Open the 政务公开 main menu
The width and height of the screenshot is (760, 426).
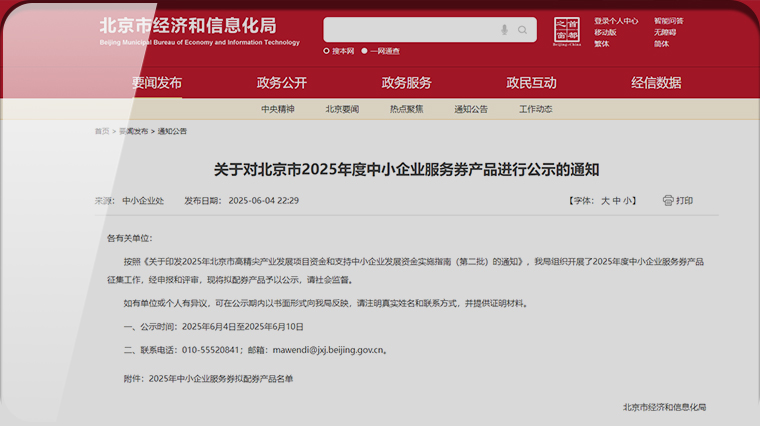pos(282,83)
